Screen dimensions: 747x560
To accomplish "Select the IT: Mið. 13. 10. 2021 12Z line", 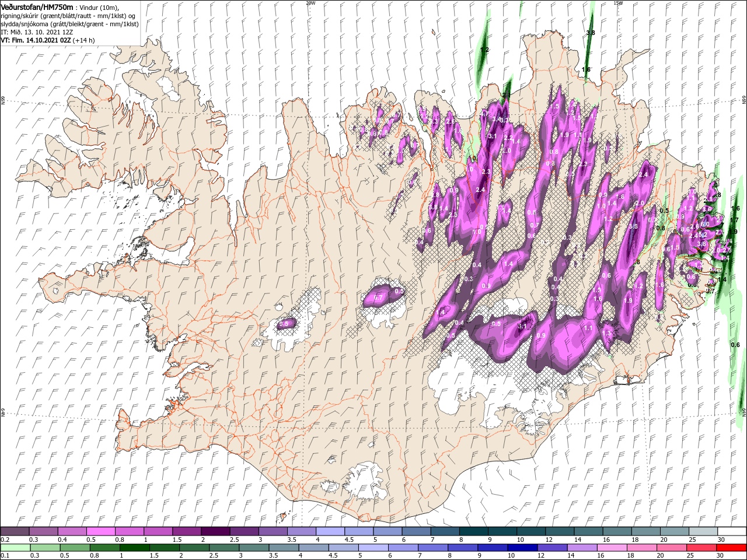I will pos(36,32).
